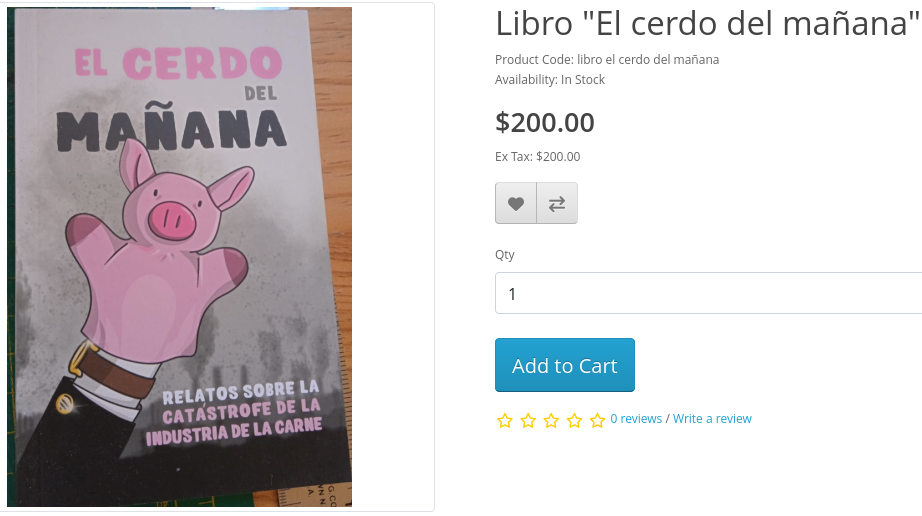
Task: Click the Qty label above the field
Action: click(505, 255)
